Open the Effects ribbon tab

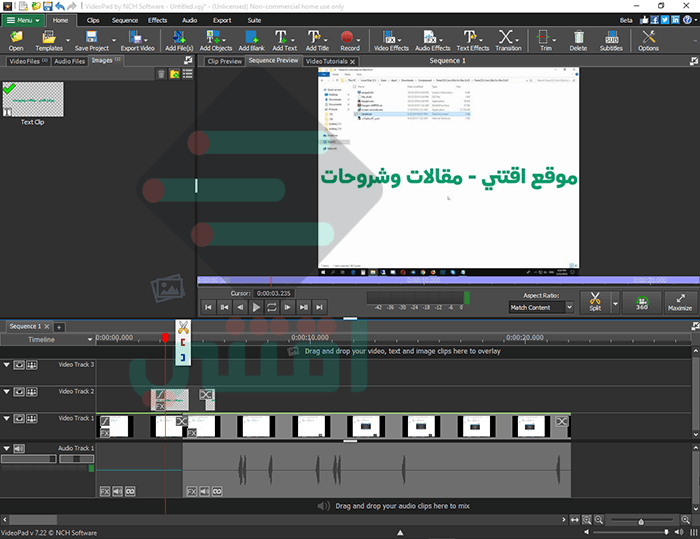157,20
